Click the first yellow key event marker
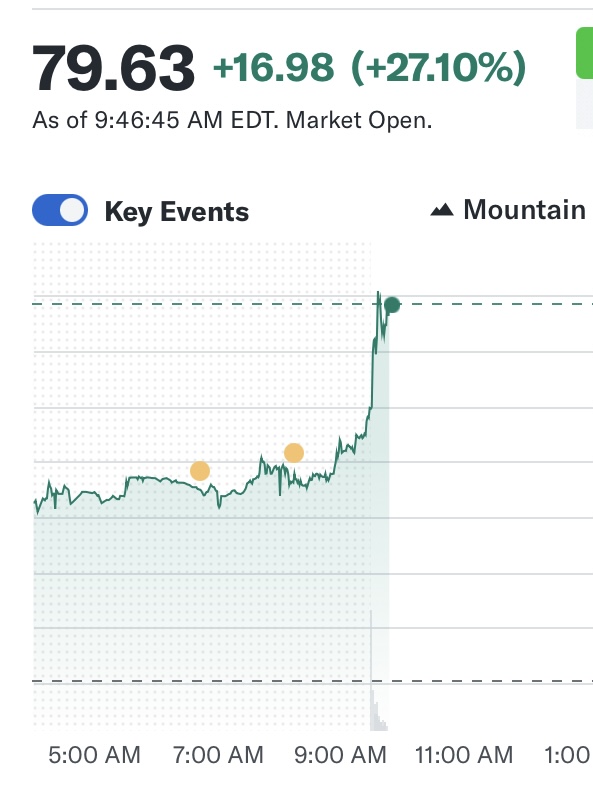Screen dimensions: 593x794 [x=200, y=470]
